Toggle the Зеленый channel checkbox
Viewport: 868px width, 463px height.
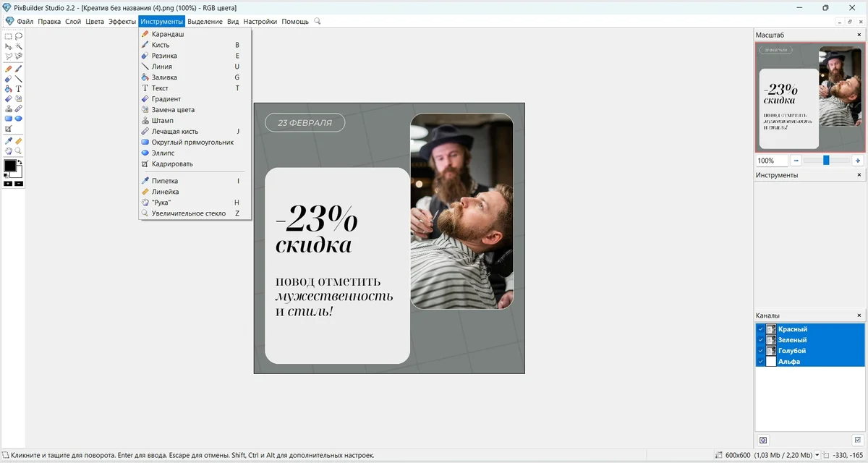tap(760, 340)
